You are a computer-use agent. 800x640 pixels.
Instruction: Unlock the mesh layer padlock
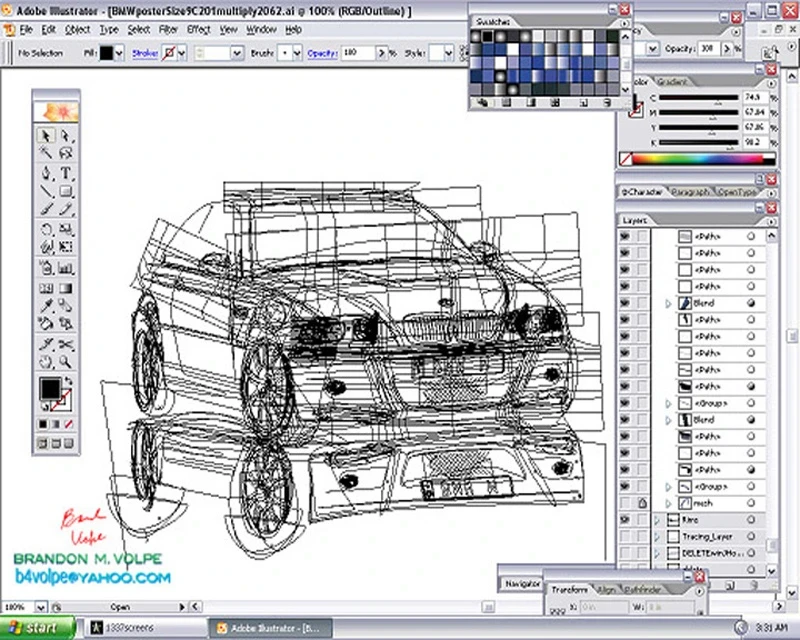pos(641,503)
